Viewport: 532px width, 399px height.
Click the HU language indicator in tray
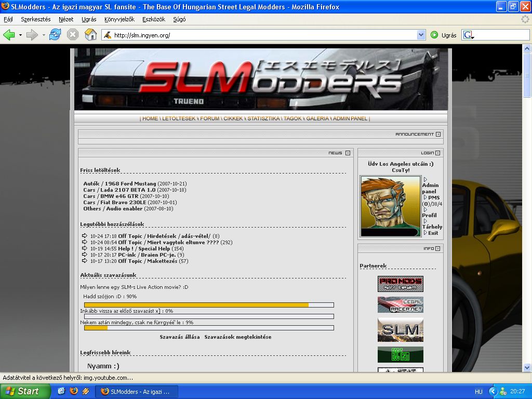478,392
